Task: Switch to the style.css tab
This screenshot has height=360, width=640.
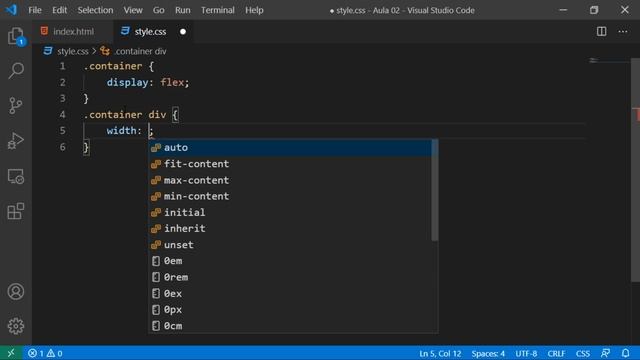Action: [153, 31]
